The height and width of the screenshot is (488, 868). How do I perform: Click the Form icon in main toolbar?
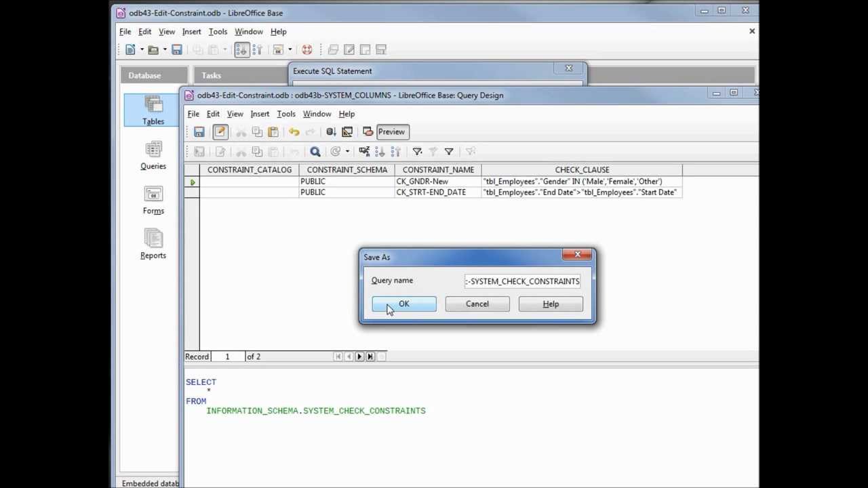point(278,49)
